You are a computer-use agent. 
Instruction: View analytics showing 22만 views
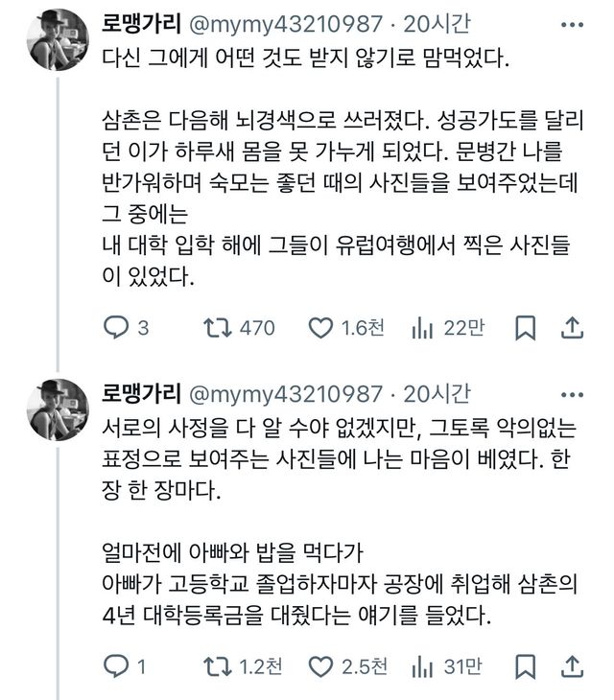[423, 328]
